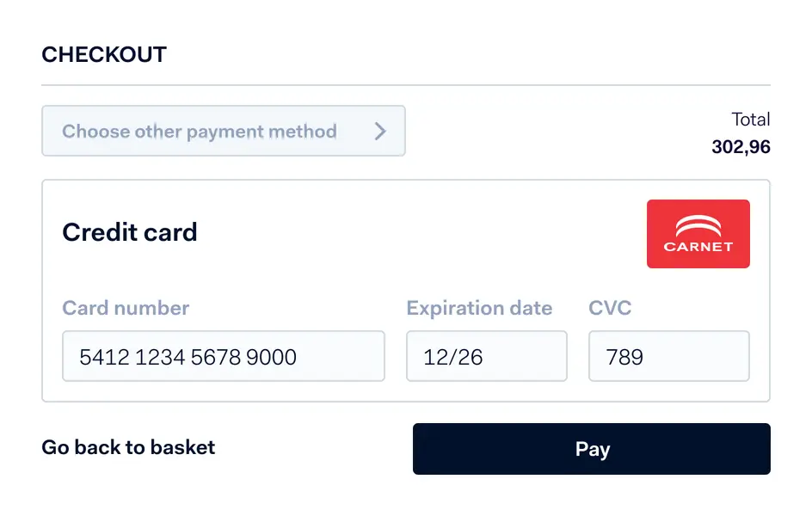Click the Expiration date label
Screen dimensions: 812x516
[479, 308]
